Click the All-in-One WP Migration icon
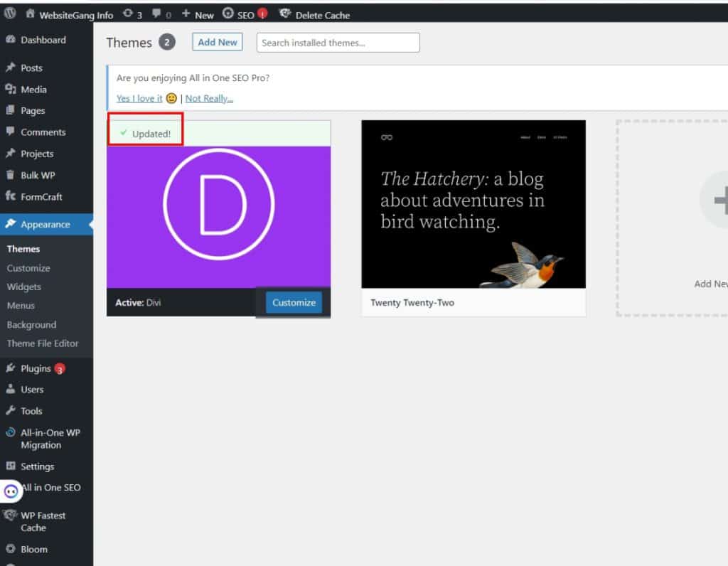 10,432
